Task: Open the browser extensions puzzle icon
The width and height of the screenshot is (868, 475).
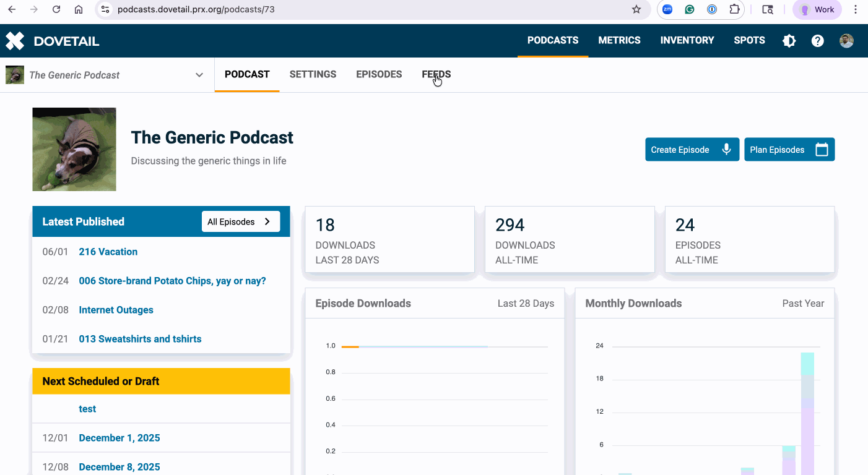Action: click(x=734, y=9)
